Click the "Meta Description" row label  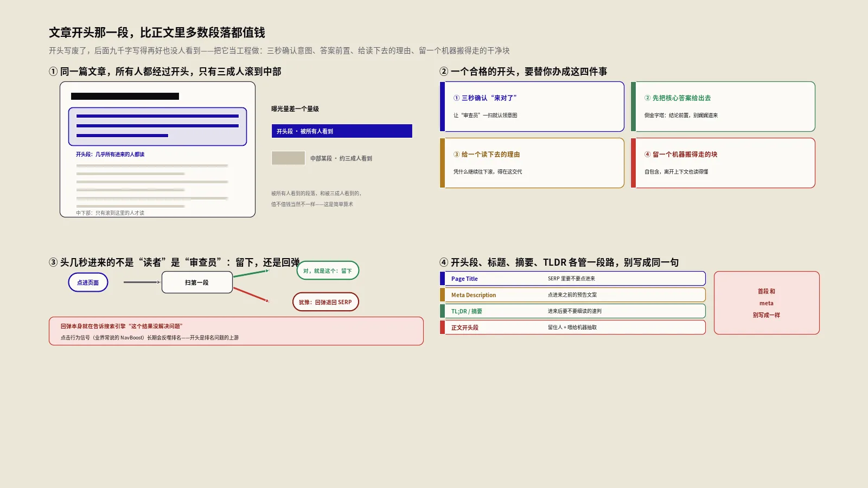point(474,295)
